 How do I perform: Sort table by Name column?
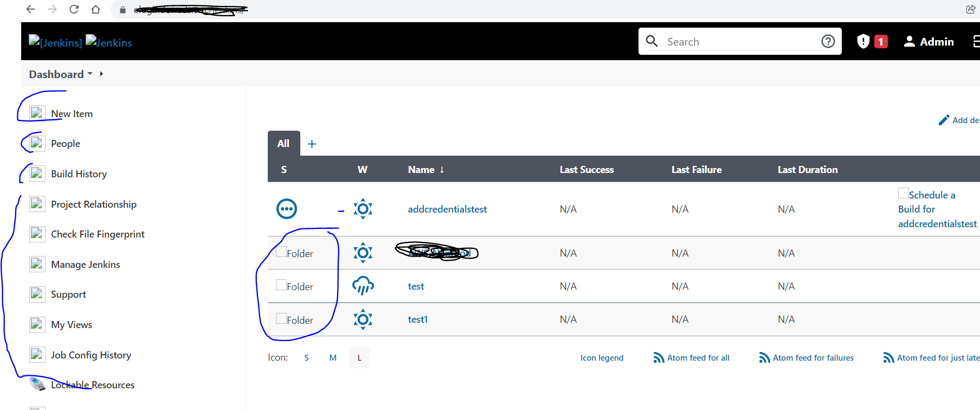(426, 169)
